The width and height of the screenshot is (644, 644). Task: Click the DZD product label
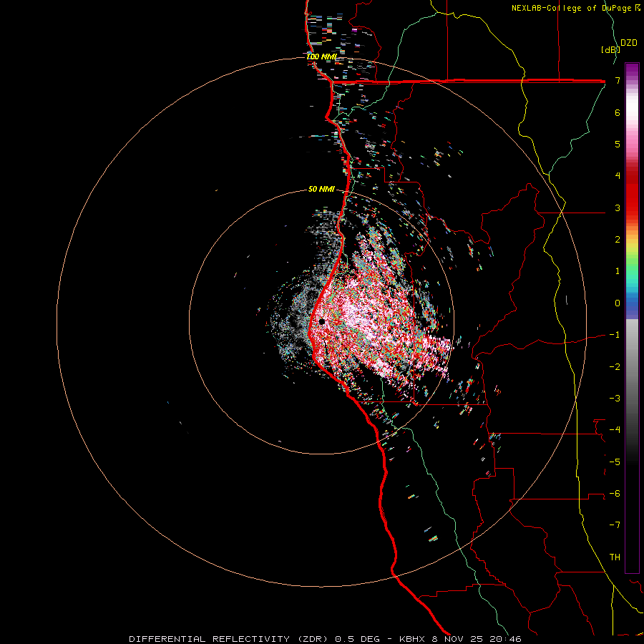629,43
